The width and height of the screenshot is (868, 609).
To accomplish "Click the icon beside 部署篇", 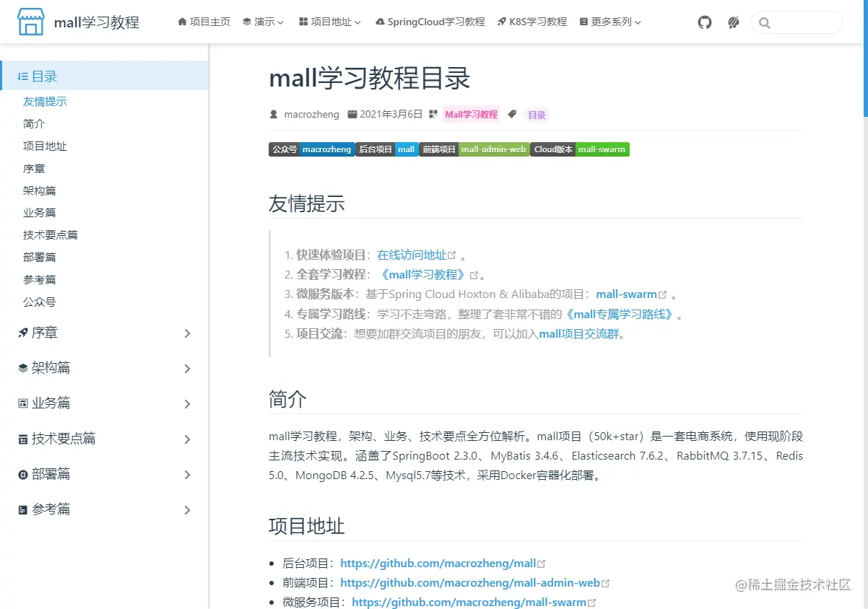I will (x=23, y=474).
